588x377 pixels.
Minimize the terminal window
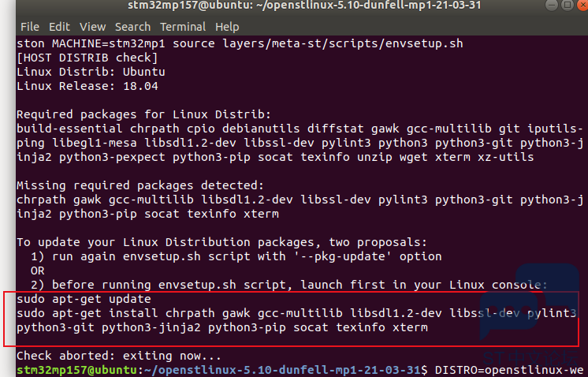pyautogui.click(x=552, y=5)
